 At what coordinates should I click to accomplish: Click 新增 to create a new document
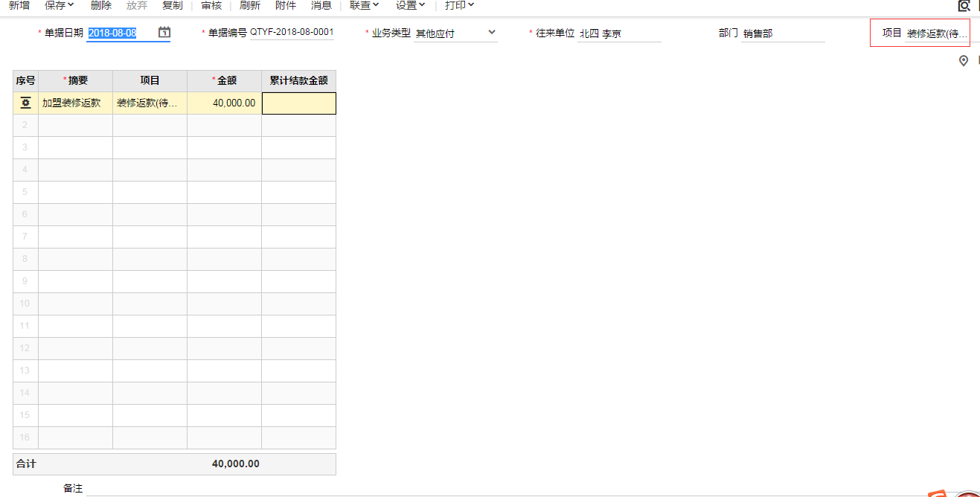[19, 6]
